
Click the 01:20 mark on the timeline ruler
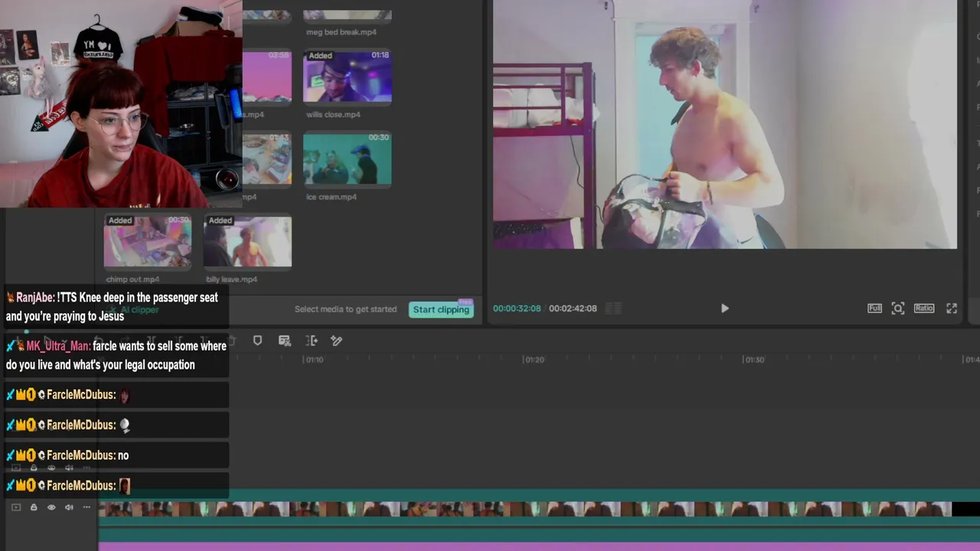tap(534, 360)
